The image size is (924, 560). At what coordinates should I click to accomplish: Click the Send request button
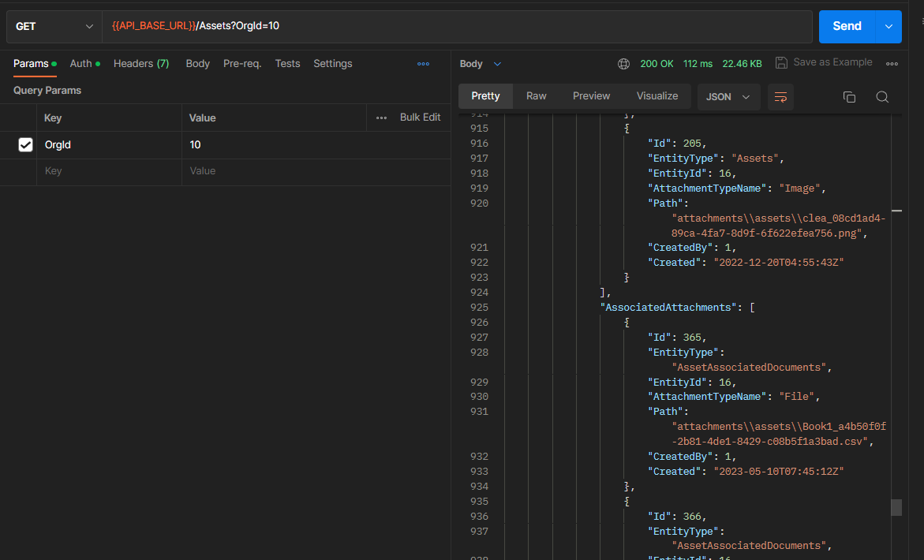click(847, 26)
